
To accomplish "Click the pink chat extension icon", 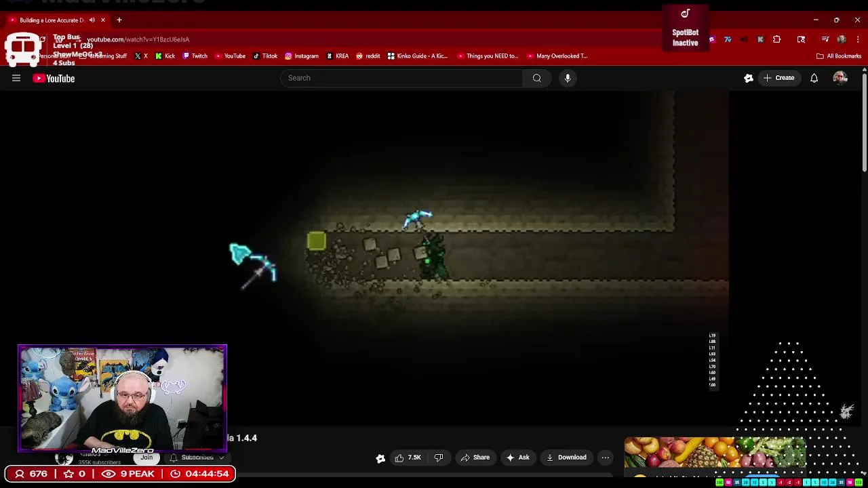I will click(x=711, y=39).
